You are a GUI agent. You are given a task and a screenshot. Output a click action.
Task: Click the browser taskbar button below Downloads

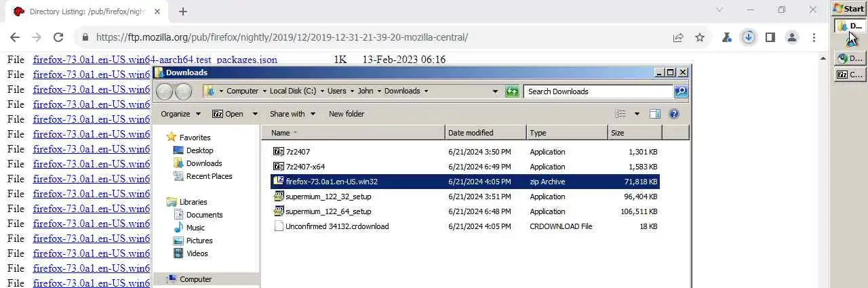pyautogui.click(x=850, y=59)
